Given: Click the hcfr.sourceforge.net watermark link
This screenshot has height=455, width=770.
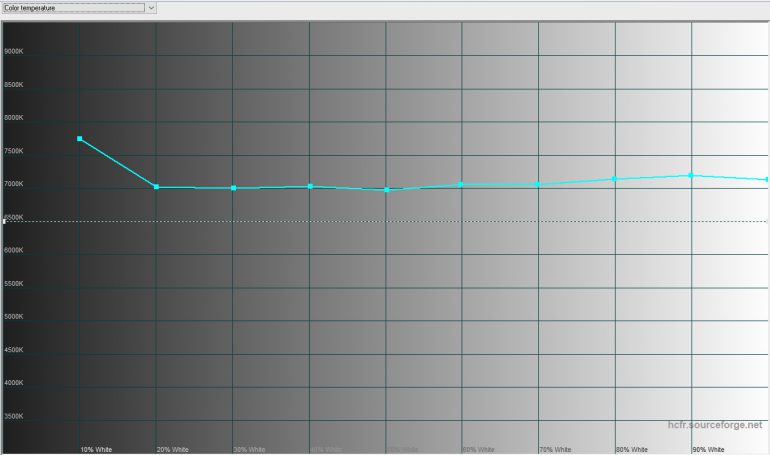Looking at the screenshot, I should click(x=716, y=425).
